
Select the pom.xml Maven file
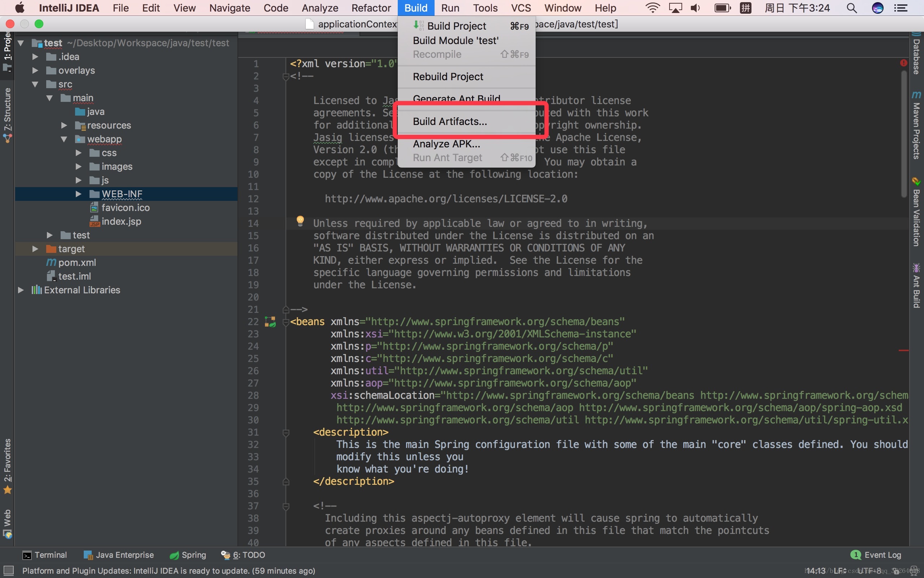coord(71,263)
